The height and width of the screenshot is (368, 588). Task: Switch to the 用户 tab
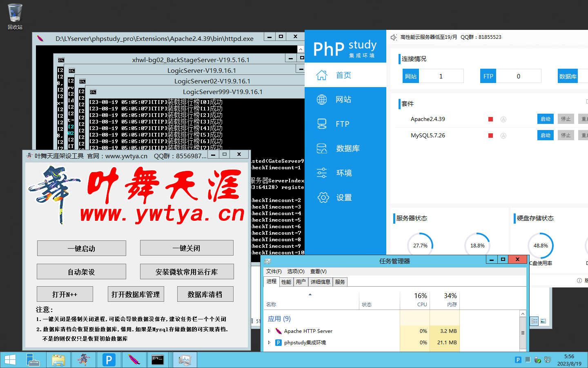click(x=301, y=282)
